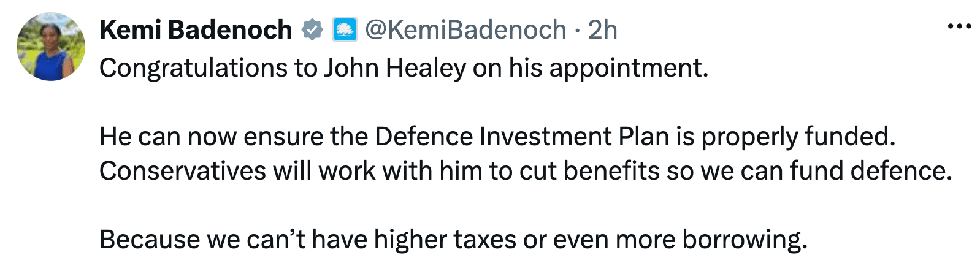Click the words "higher taxes" in the tweet
Viewport: 980px width, 266px height.
[445, 239]
